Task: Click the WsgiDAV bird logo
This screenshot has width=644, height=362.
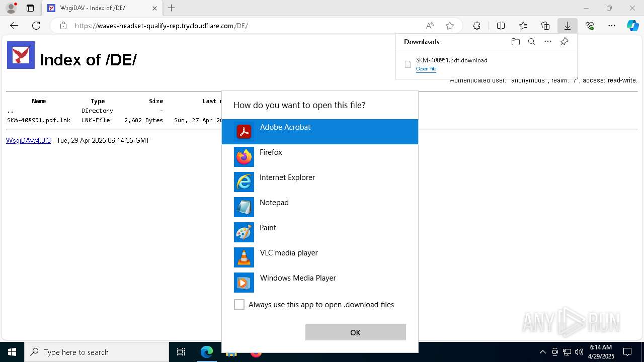Action: 21,55
